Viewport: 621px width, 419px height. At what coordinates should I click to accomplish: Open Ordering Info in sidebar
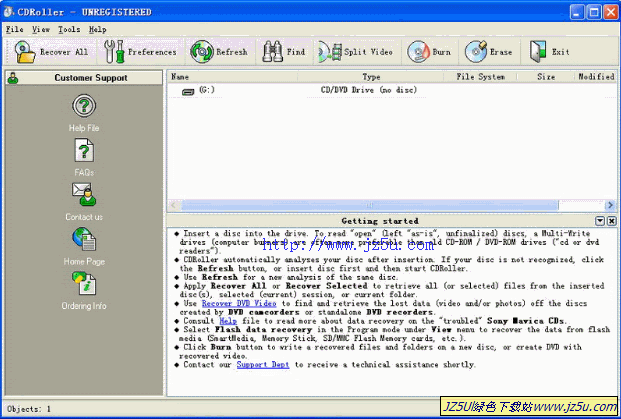(84, 283)
